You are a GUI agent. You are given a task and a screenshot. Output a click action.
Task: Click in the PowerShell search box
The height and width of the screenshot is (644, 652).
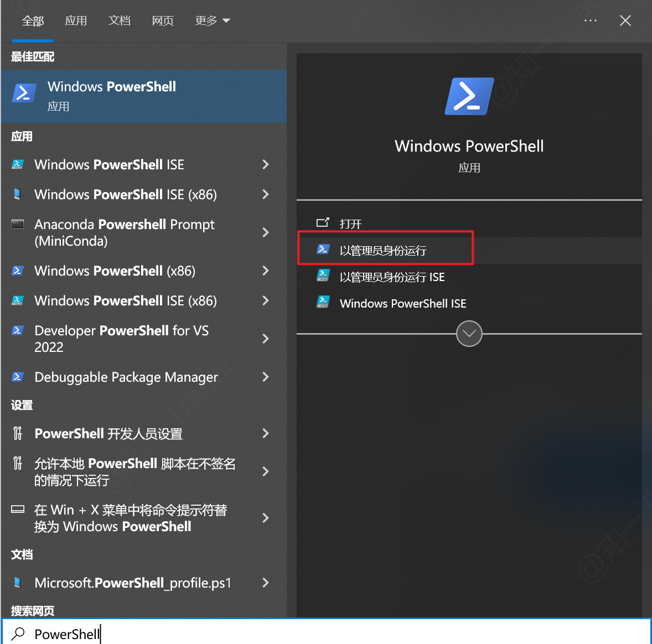326,633
